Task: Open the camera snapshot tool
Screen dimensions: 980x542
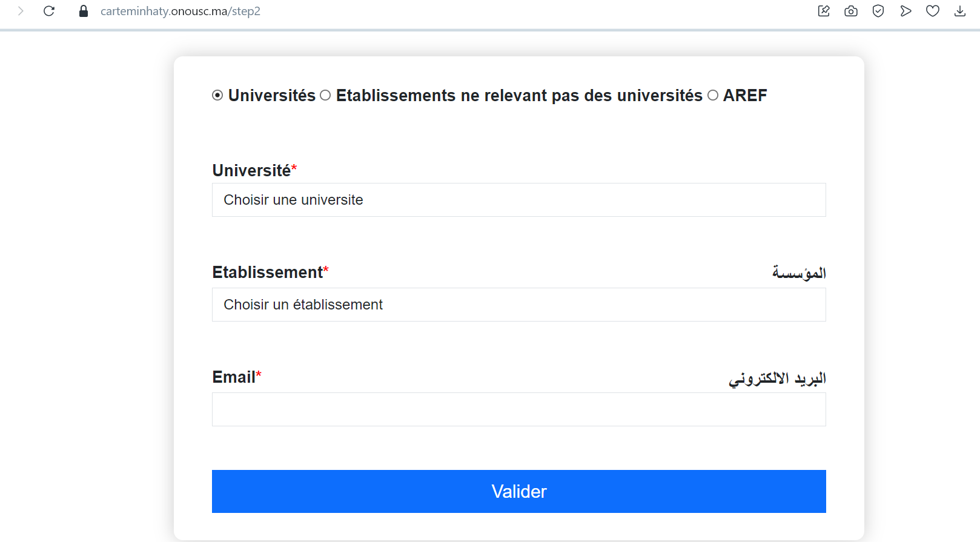Action: pyautogui.click(x=851, y=11)
